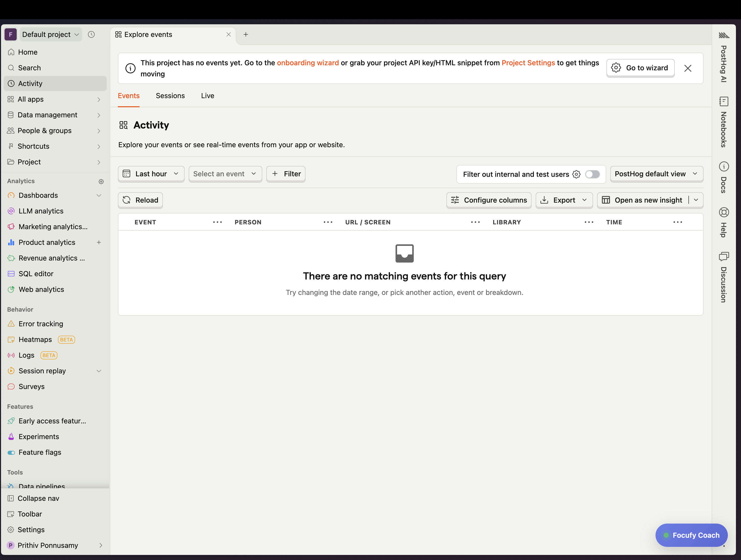Open PostHog default view dropdown
The width and height of the screenshot is (741, 560).
pyautogui.click(x=656, y=174)
